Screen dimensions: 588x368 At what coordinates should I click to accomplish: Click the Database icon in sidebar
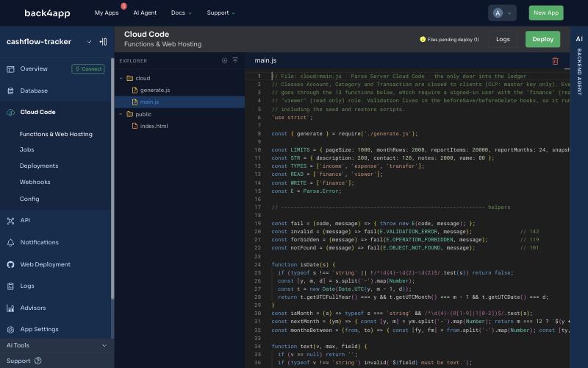(x=10, y=91)
